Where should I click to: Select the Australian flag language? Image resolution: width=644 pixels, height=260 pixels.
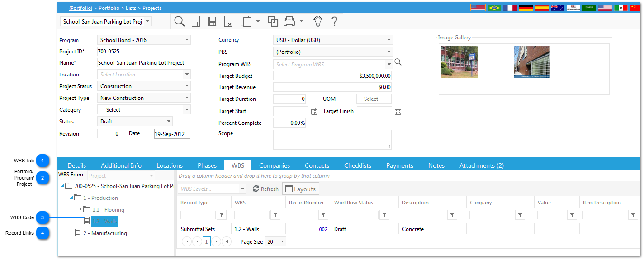pos(557,8)
